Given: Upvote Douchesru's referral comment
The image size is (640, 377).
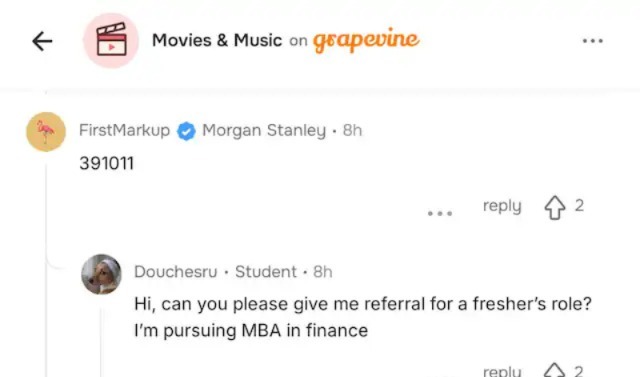Looking at the screenshot, I should coord(554,370).
